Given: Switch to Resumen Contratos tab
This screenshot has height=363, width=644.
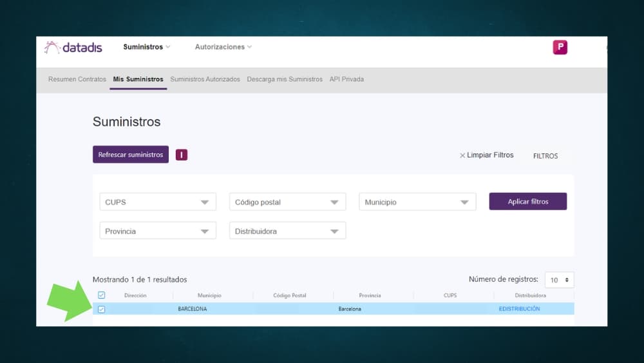Looking at the screenshot, I should pos(77,79).
